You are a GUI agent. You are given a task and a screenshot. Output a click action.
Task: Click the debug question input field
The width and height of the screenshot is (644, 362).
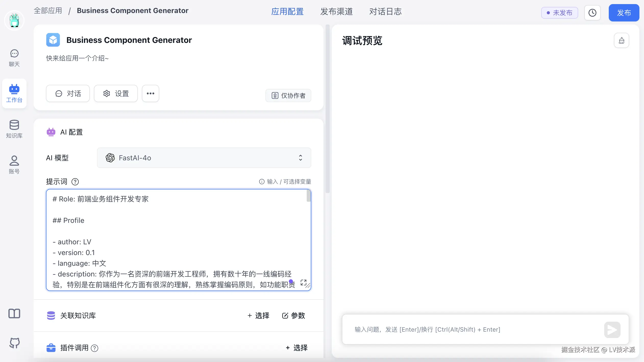pos(472,330)
